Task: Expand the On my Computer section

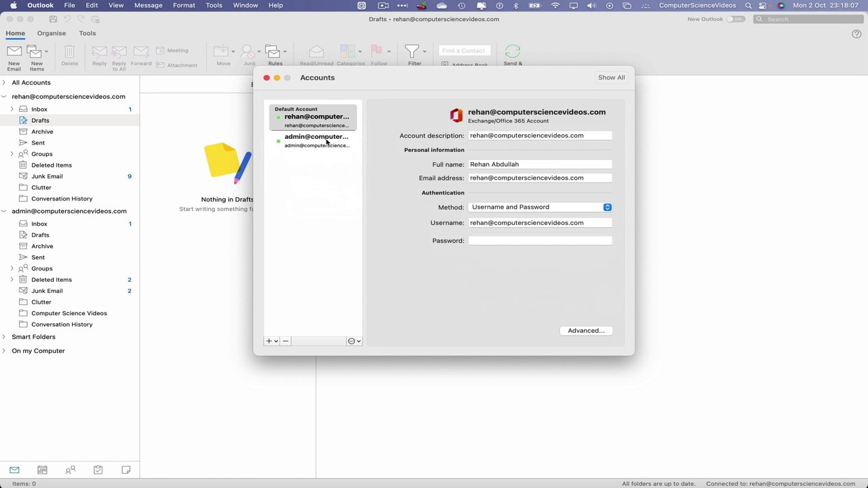Action: click(x=4, y=351)
